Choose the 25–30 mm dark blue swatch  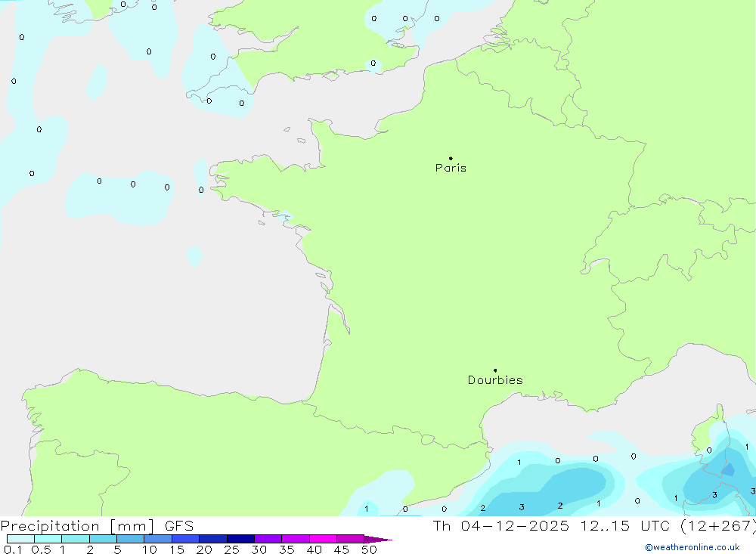(x=240, y=539)
